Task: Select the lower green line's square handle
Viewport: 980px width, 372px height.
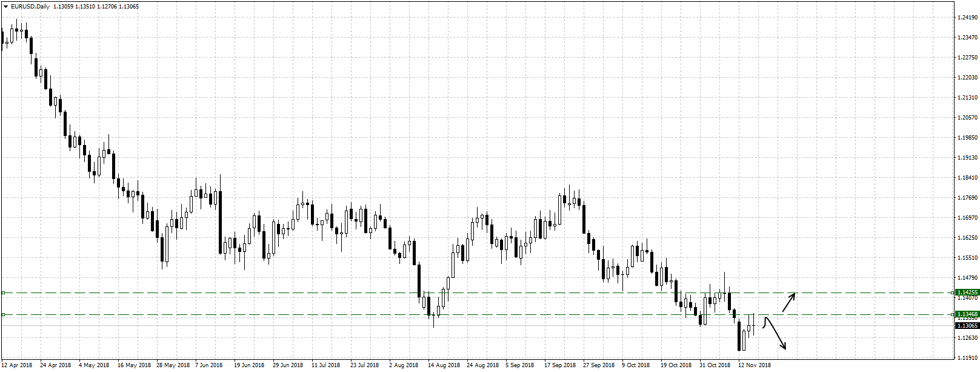Action: point(3,314)
